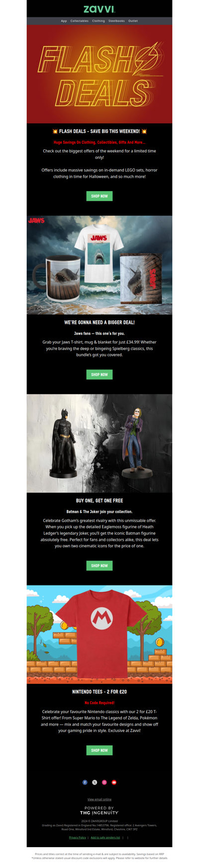Open the Facebook social icon
Screen dimensions: 199x868
(85, 782)
